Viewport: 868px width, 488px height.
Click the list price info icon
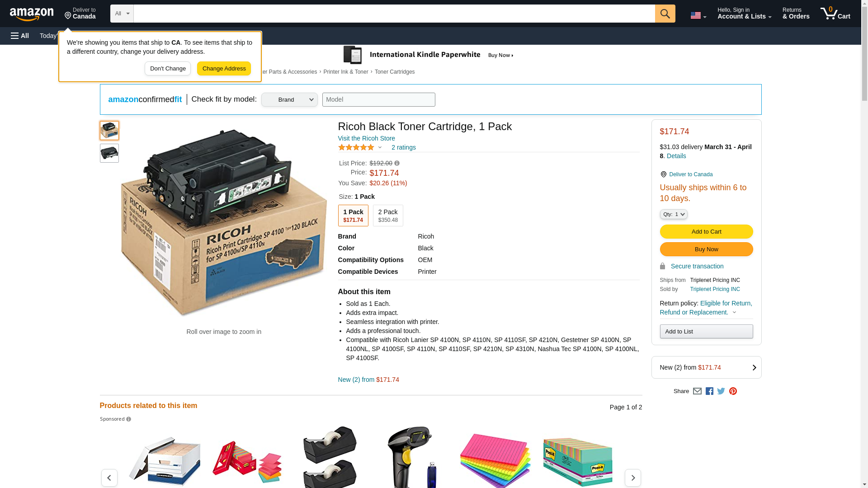click(397, 163)
